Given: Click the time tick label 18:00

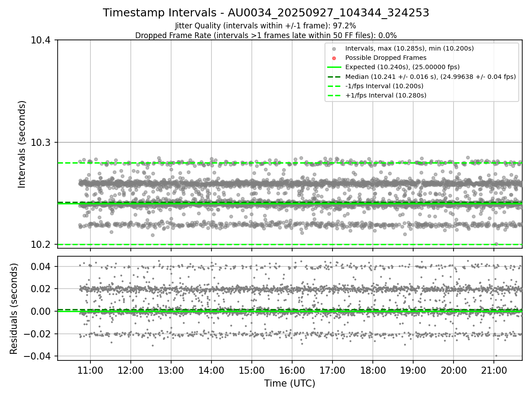Looking at the screenshot, I should click(x=373, y=371).
